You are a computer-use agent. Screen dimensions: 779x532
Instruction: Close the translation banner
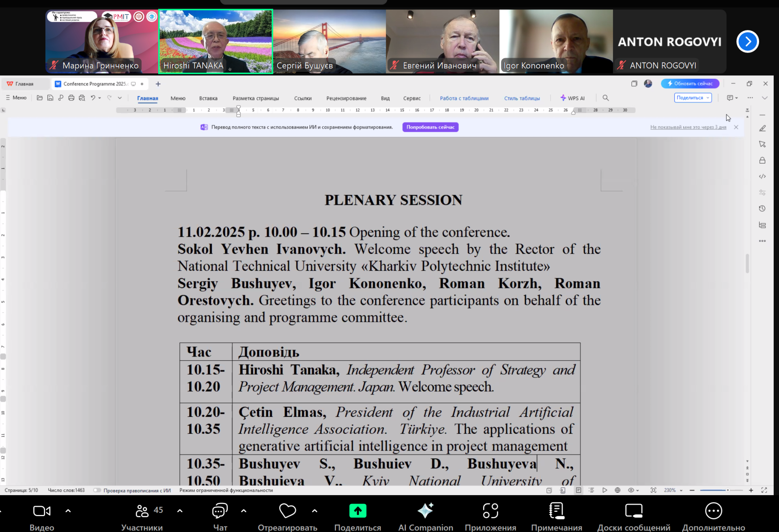click(736, 127)
